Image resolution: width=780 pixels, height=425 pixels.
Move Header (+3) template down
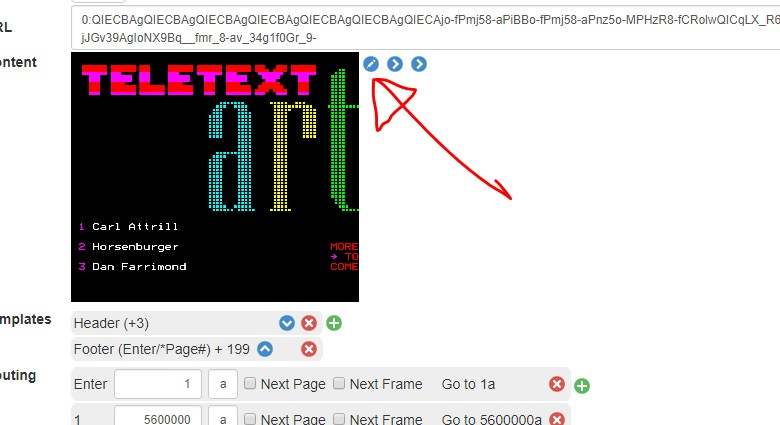287,323
